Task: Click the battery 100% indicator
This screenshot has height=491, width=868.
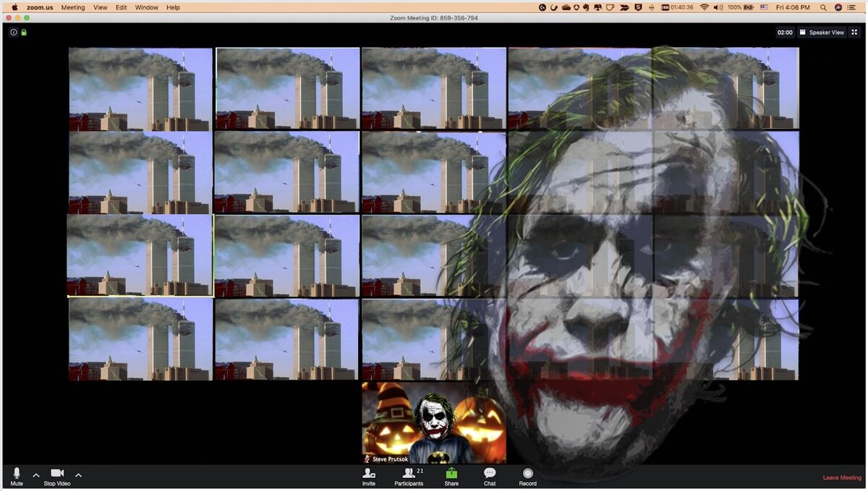Action: coord(741,7)
